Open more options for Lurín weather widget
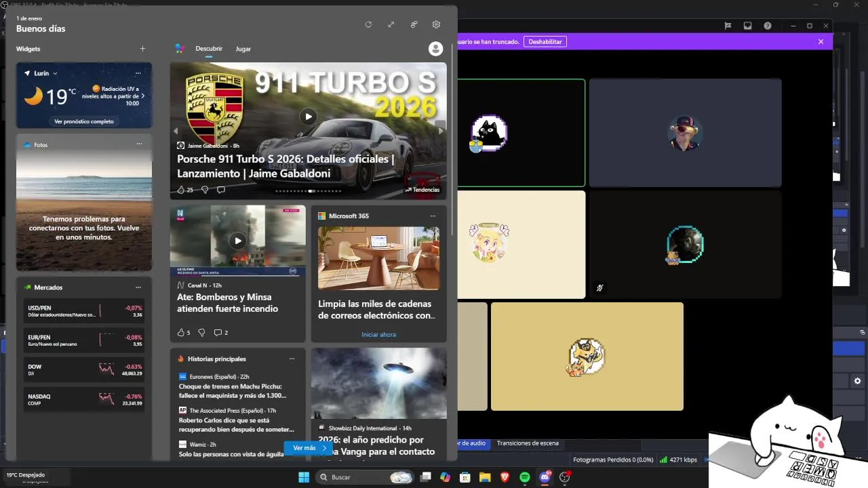The width and height of the screenshot is (868, 488). (x=138, y=73)
